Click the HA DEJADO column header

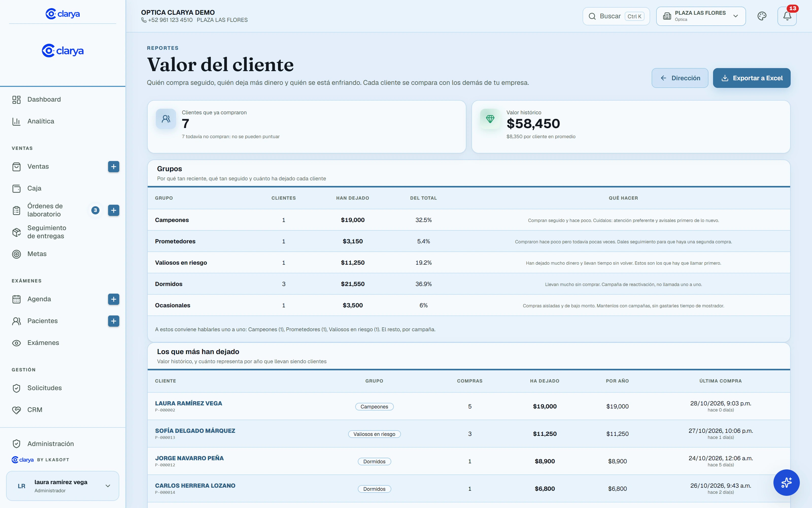[x=545, y=381]
